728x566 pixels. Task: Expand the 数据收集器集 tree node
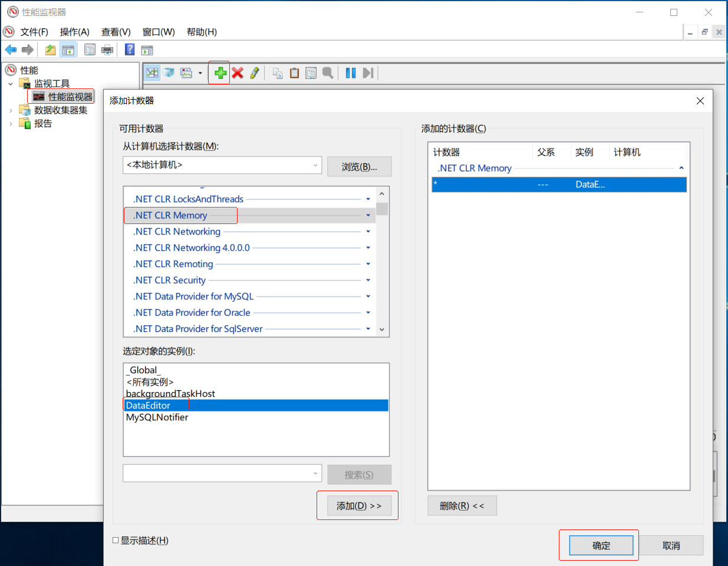click(x=11, y=110)
